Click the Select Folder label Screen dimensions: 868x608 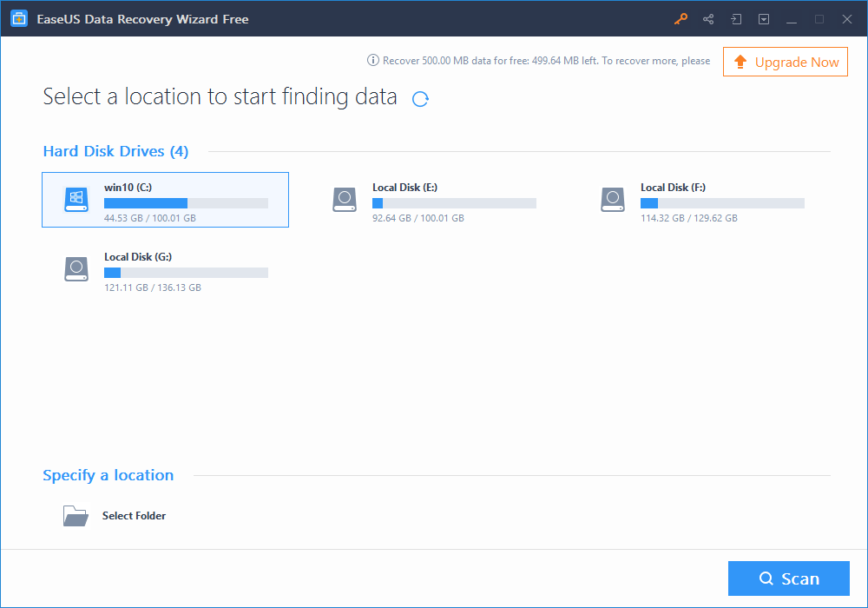click(x=134, y=516)
